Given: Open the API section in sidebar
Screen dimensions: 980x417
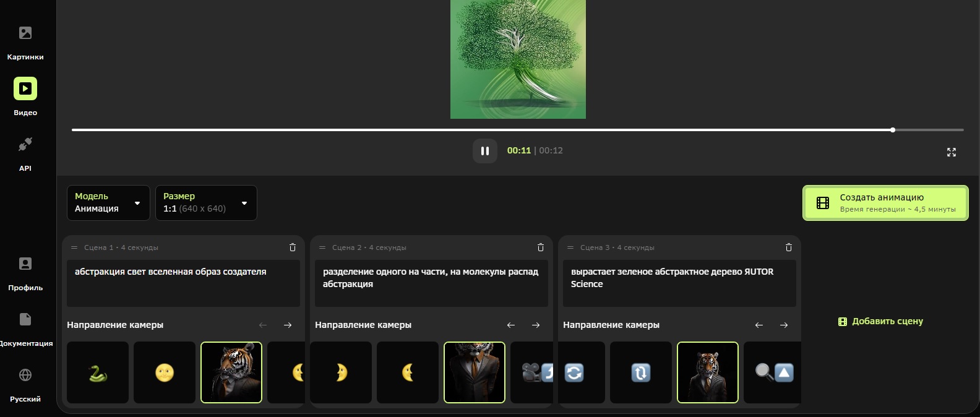Looking at the screenshot, I should click(25, 153).
